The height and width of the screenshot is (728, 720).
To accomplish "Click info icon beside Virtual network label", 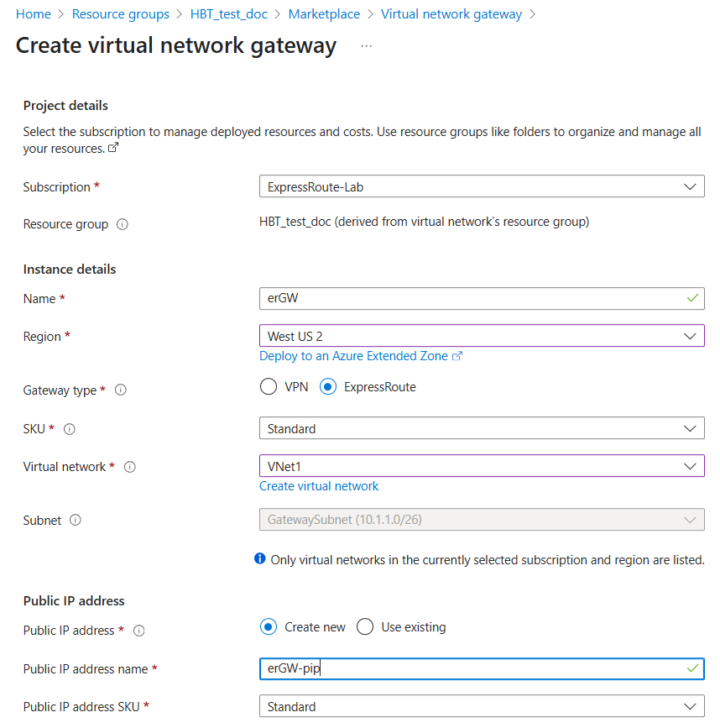I will click(x=130, y=467).
